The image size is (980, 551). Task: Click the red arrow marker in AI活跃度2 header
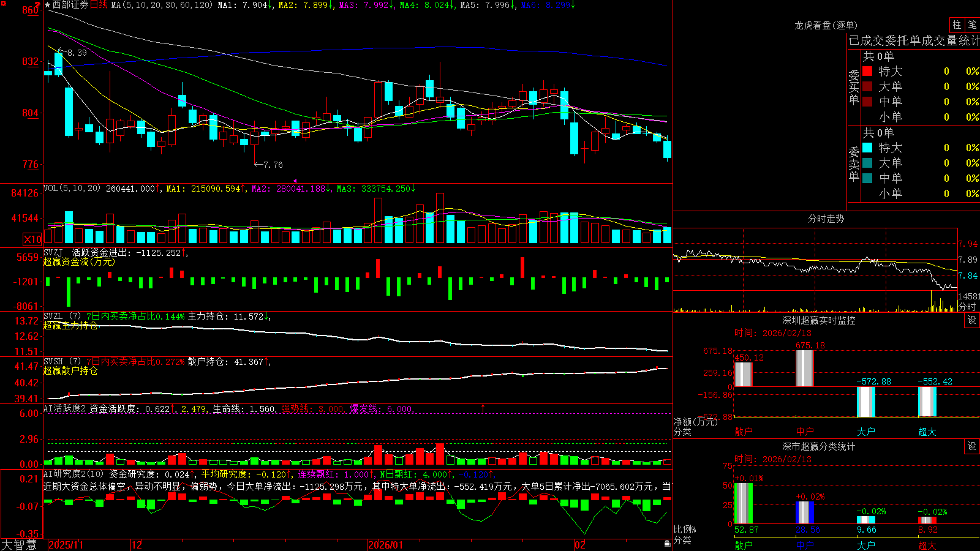click(483, 408)
